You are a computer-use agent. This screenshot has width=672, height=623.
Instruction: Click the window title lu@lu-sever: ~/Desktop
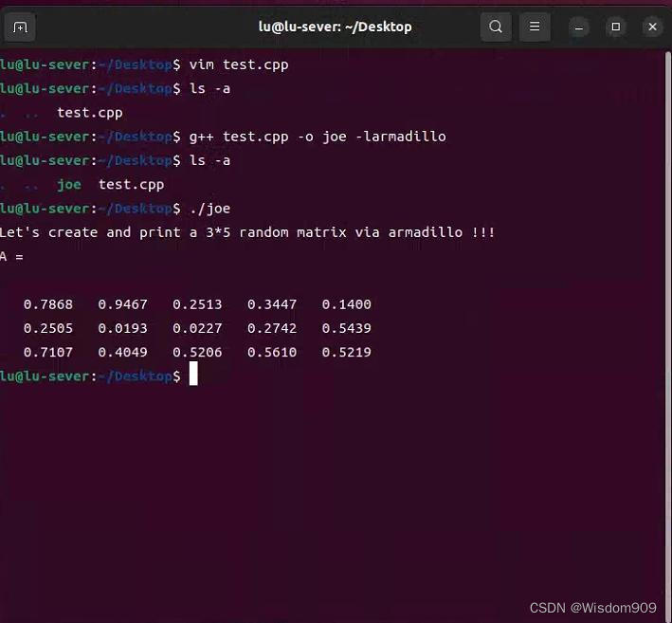click(x=336, y=27)
